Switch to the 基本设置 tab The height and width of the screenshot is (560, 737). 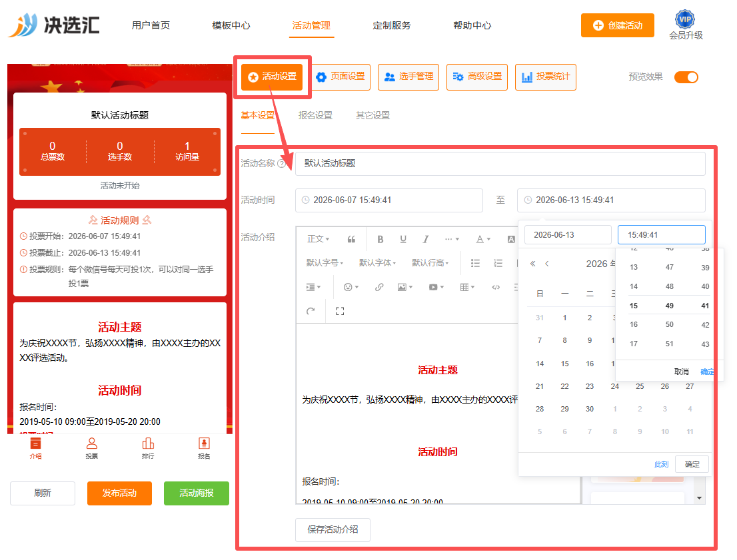(x=258, y=116)
